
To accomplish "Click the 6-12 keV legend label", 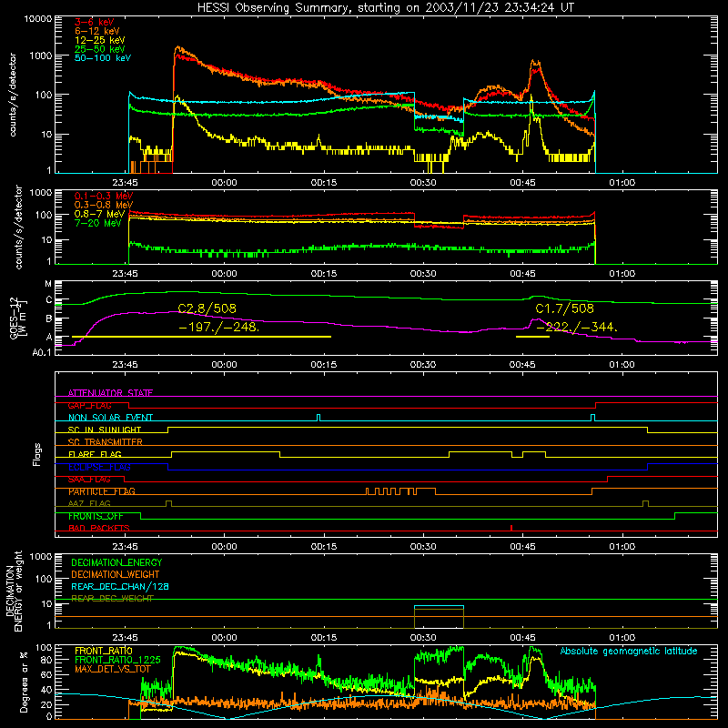I will click(x=97, y=31).
